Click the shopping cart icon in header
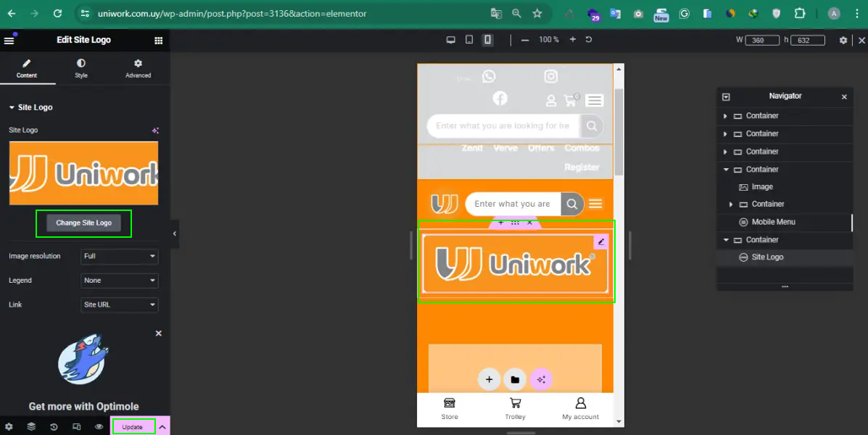The height and width of the screenshot is (435, 868). click(x=570, y=100)
